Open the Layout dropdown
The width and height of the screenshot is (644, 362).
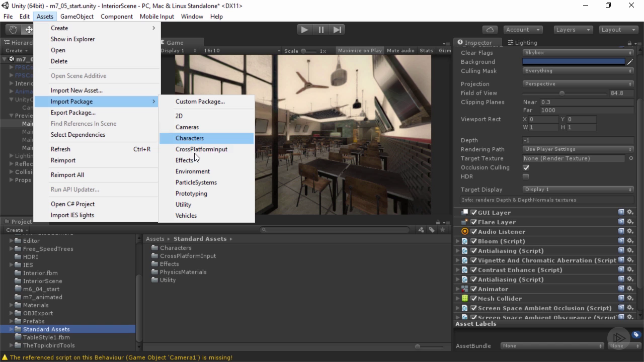click(x=618, y=30)
